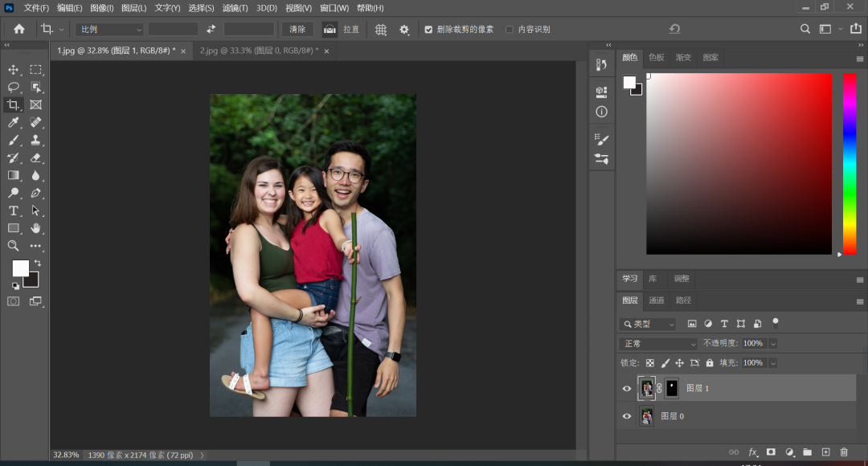868x466 pixels.
Task: Select the Rectangular Marquee tool
Action: [36, 70]
